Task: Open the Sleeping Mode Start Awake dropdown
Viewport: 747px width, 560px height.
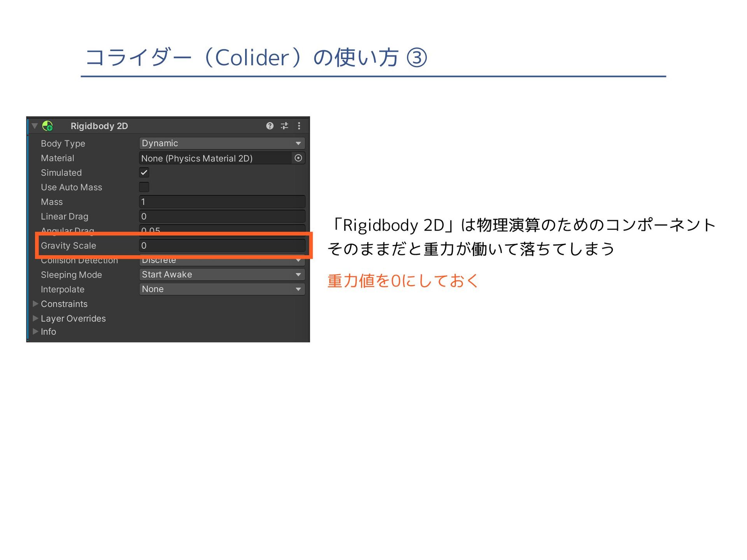Action: point(222,275)
